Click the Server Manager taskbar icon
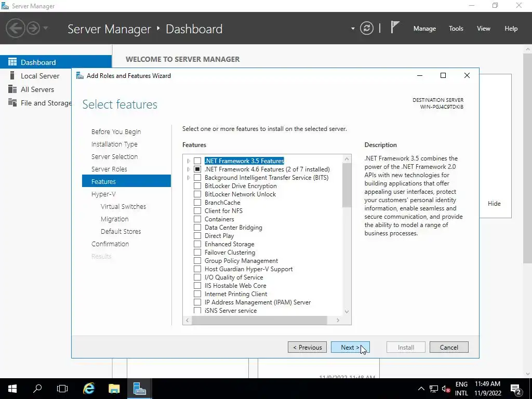Image resolution: width=532 pixels, height=399 pixels. (139, 389)
